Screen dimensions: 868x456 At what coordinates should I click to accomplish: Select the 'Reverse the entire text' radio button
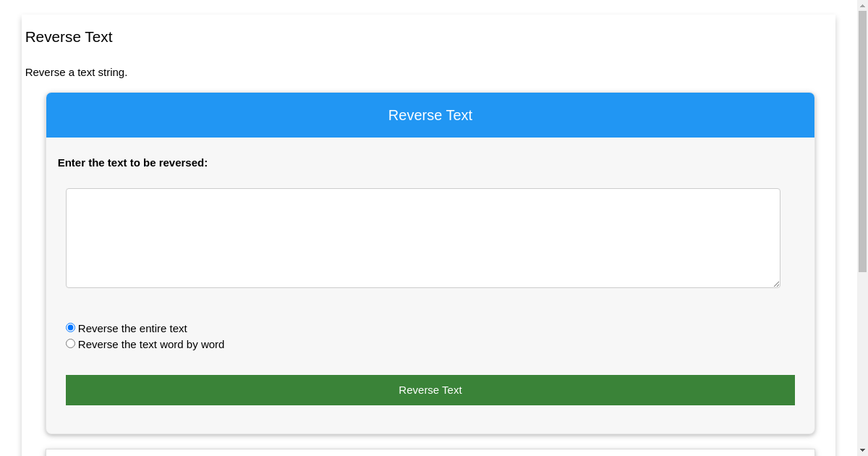coord(70,327)
